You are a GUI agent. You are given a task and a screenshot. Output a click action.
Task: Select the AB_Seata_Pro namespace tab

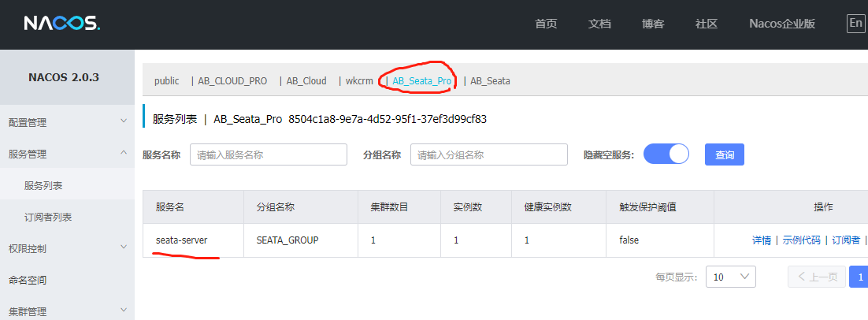(421, 80)
